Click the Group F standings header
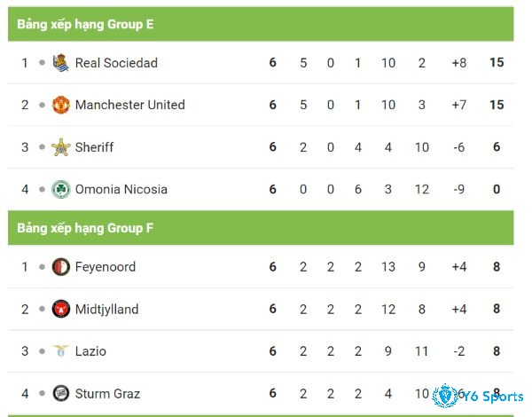Screen dimensions: 532x417 pos(261,228)
